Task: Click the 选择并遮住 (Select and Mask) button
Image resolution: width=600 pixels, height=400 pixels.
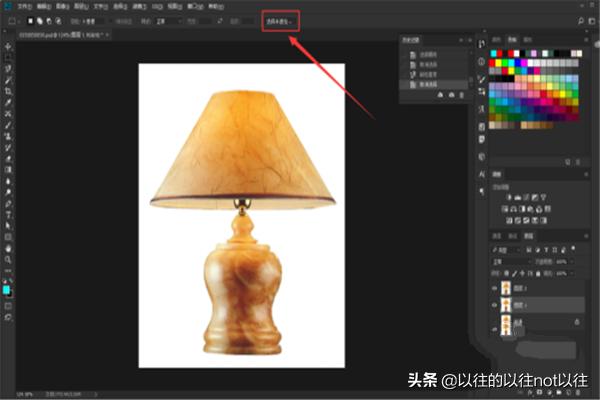Action: click(x=280, y=20)
